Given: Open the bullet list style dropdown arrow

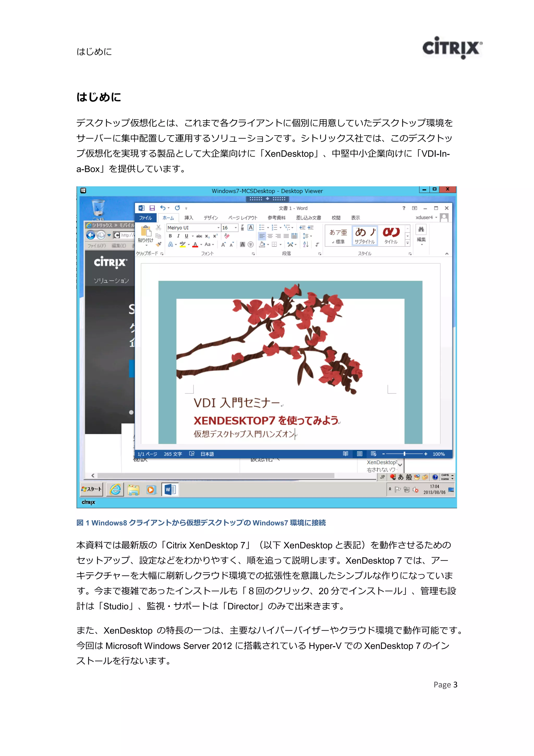Looking at the screenshot, I should [x=268, y=227].
